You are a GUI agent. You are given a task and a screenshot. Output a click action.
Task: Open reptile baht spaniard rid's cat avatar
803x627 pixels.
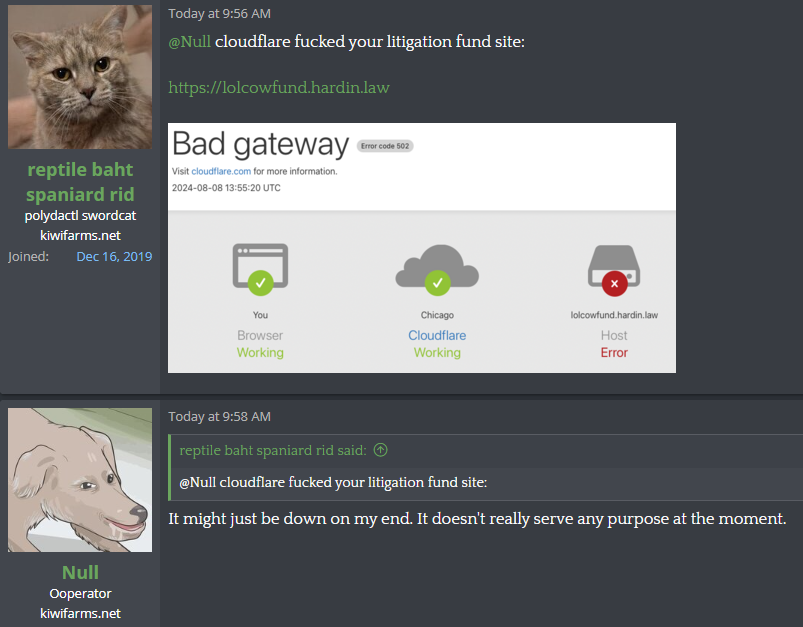pos(80,77)
